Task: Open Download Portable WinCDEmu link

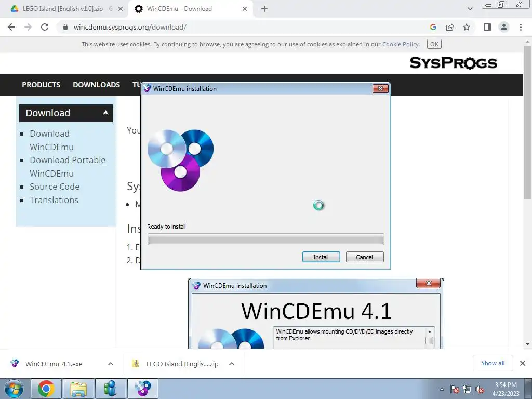Action: (x=68, y=167)
